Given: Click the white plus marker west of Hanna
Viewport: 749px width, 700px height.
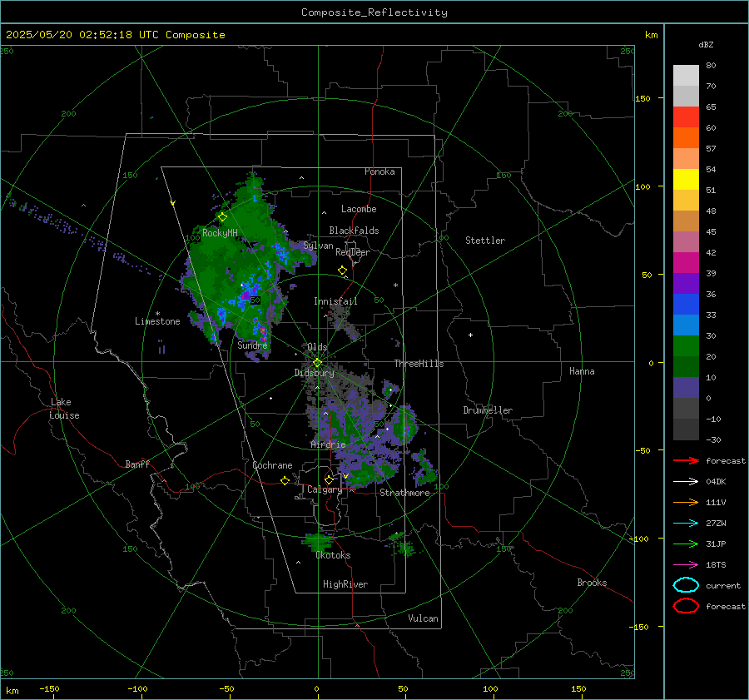Looking at the screenshot, I should click(470, 335).
